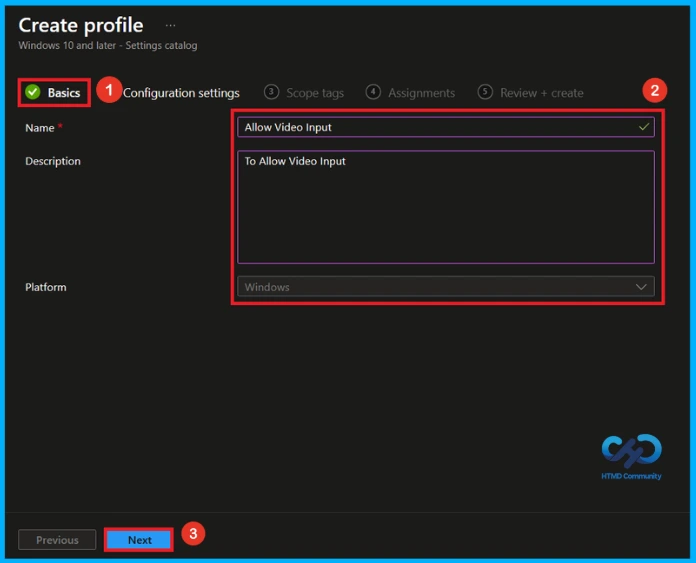
Task: Click the green checkmark icon beside Basics
Action: 33,92
